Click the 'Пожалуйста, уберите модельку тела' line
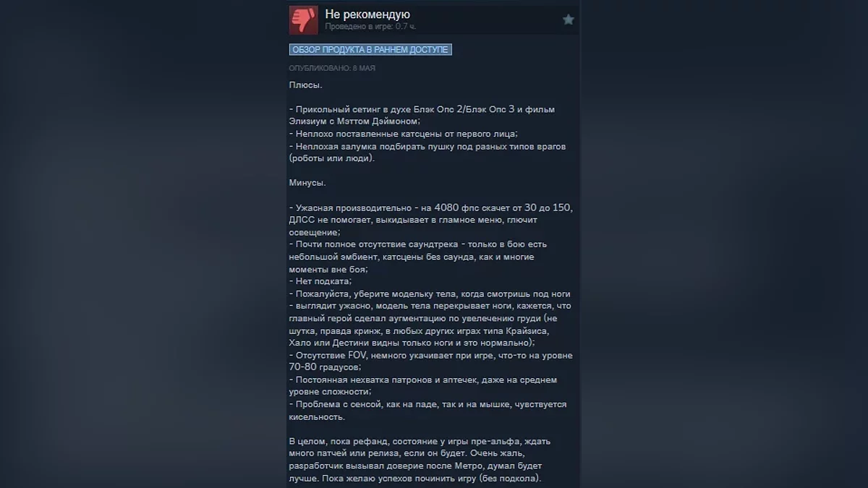This screenshot has width=868, height=488. 430,294
